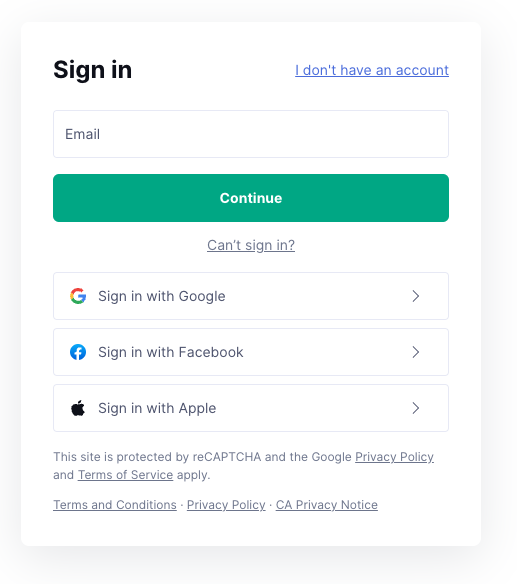The height and width of the screenshot is (584, 517).
Task: Choose the Sign in with Google text
Action: pyautogui.click(x=162, y=296)
